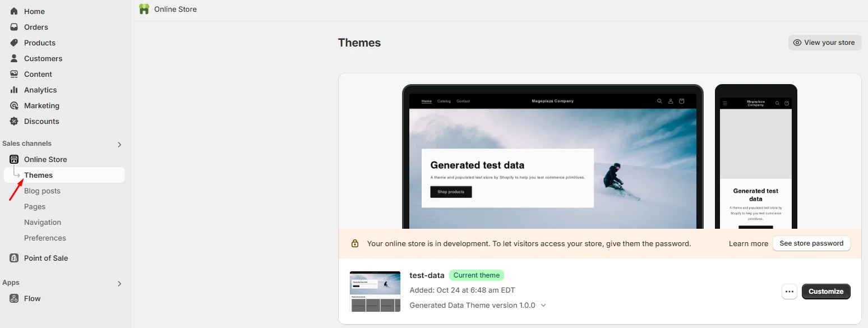
Task: Click the Point of Sale icon
Action: [14, 258]
